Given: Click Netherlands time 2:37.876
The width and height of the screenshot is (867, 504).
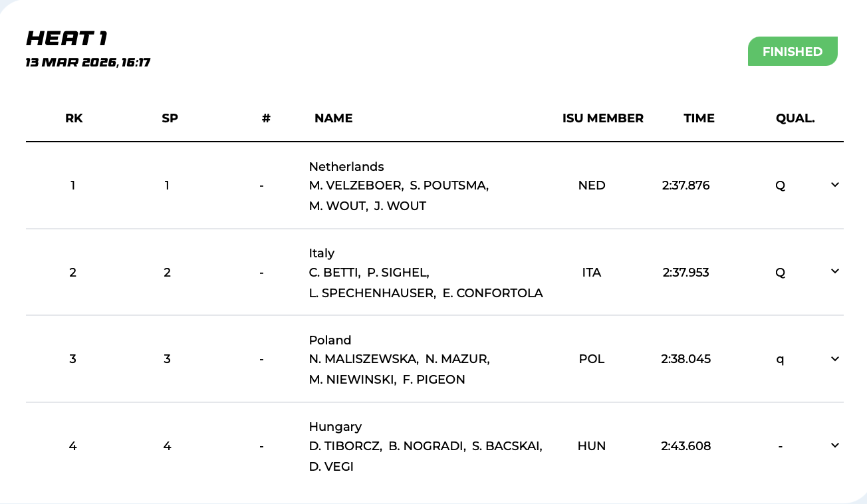Looking at the screenshot, I should point(685,186).
